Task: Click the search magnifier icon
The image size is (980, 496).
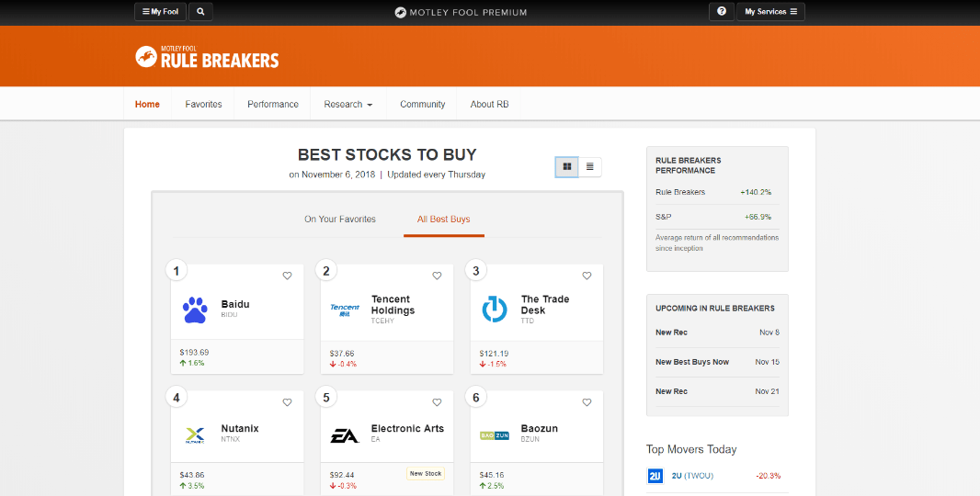Action: pyautogui.click(x=200, y=12)
